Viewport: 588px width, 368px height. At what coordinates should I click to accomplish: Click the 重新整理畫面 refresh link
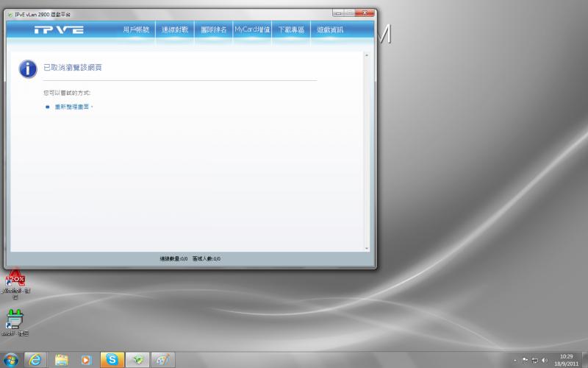[x=72, y=107]
